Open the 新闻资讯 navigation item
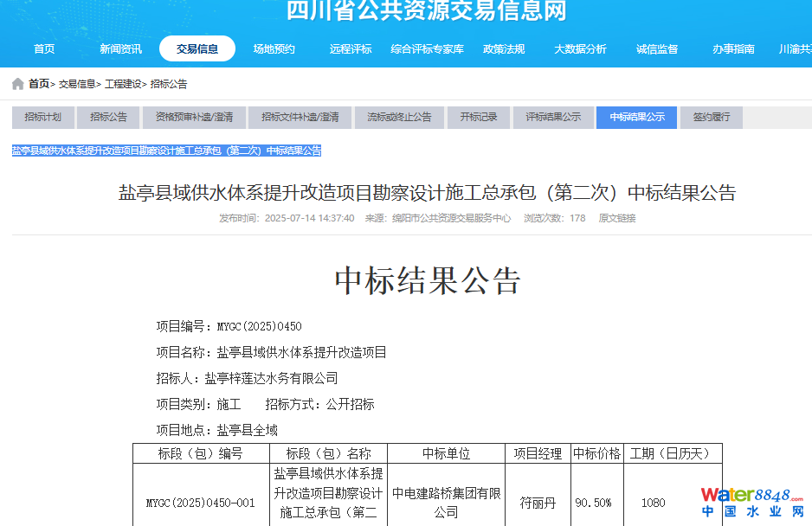812x526 pixels. pos(120,49)
